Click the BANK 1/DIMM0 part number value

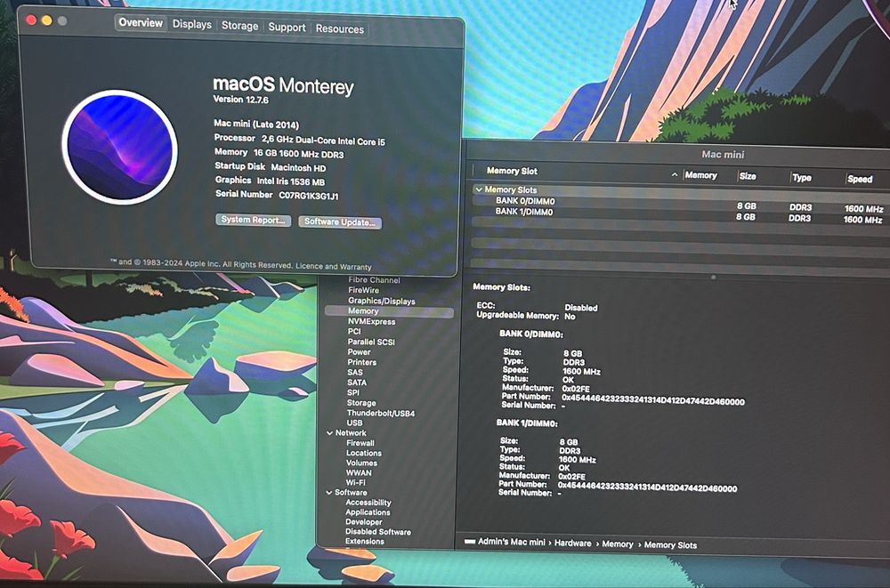pos(648,487)
